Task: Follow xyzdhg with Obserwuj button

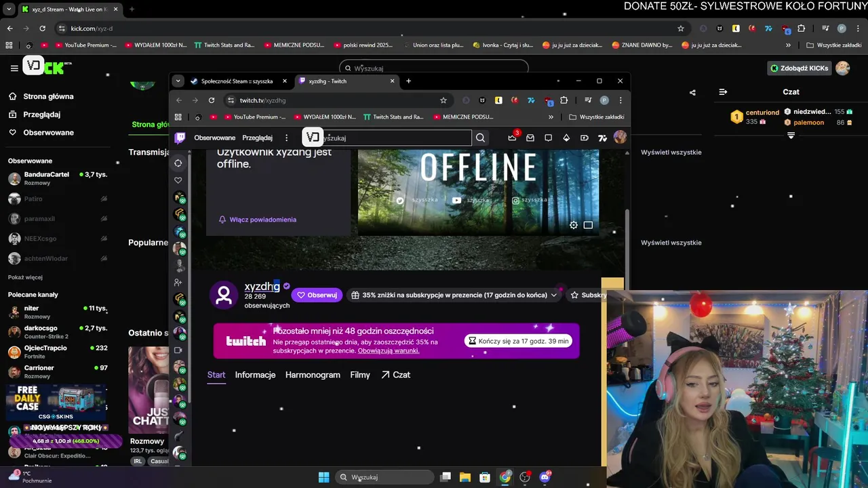Action: (317, 295)
